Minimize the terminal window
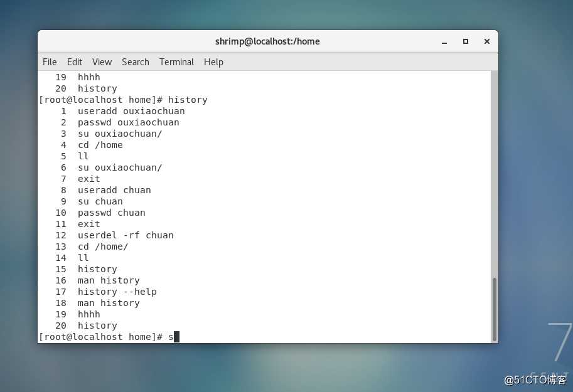 tap(444, 41)
